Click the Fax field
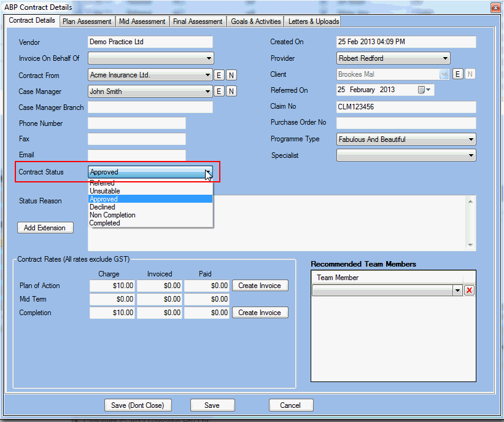 137,139
